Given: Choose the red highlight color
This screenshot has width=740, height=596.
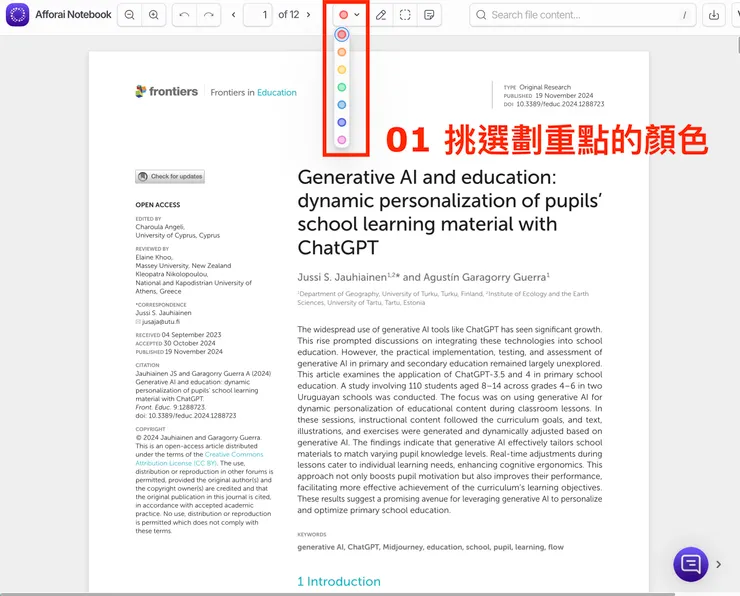Looking at the screenshot, I should click(342, 34).
